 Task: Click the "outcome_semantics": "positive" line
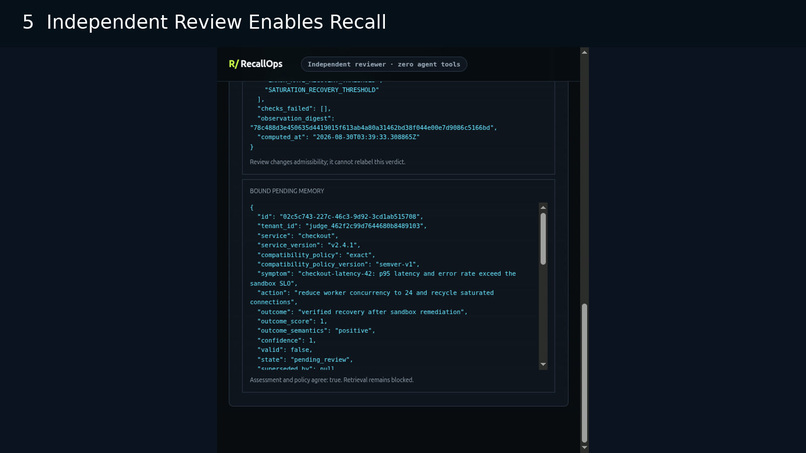pyautogui.click(x=316, y=331)
